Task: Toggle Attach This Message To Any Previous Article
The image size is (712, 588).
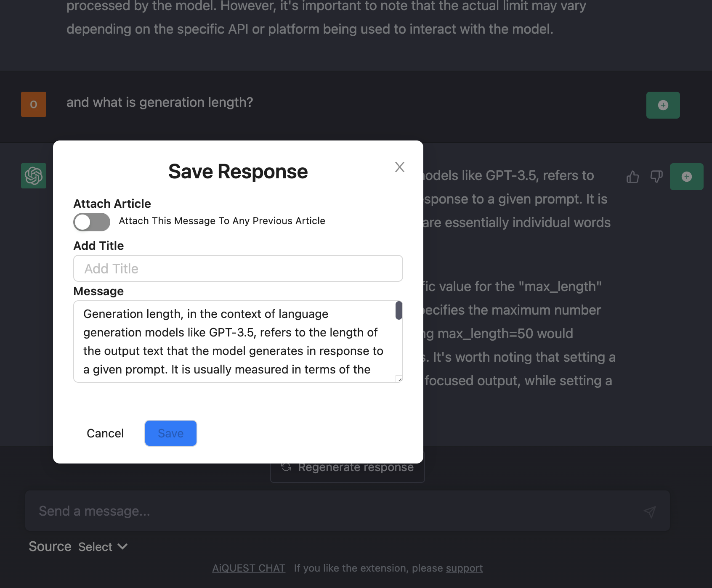Action: click(x=92, y=222)
